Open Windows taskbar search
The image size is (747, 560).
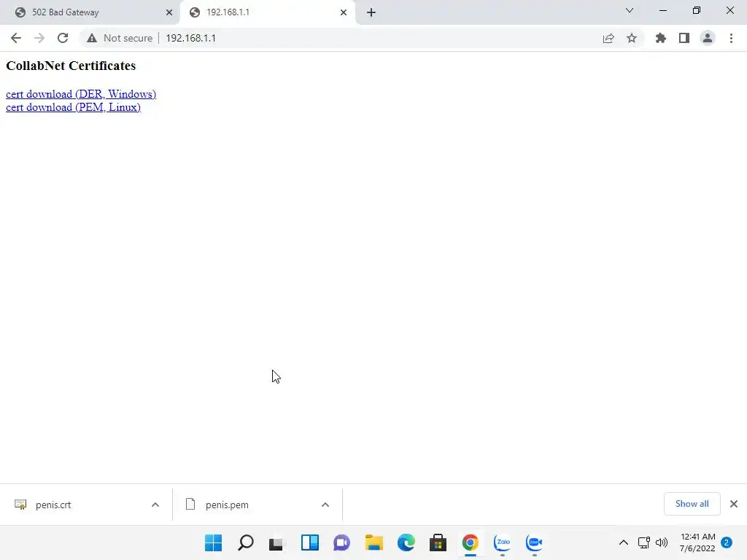tap(246, 542)
